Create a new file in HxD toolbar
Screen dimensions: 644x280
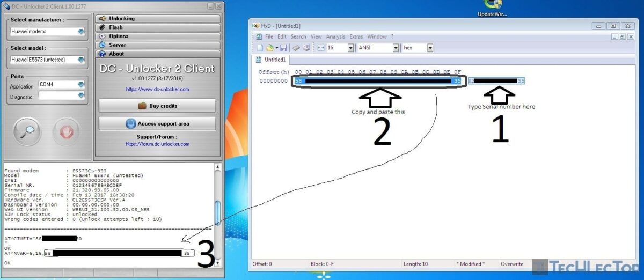(x=260, y=48)
